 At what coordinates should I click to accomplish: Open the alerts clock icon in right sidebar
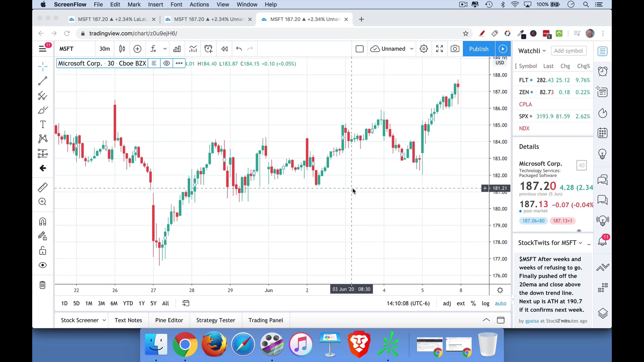click(603, 71)
